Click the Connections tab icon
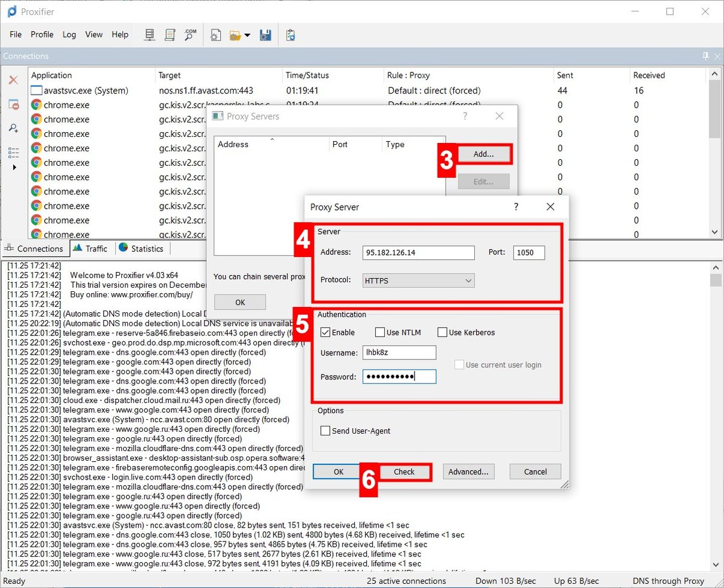 [x=9, y=248]
